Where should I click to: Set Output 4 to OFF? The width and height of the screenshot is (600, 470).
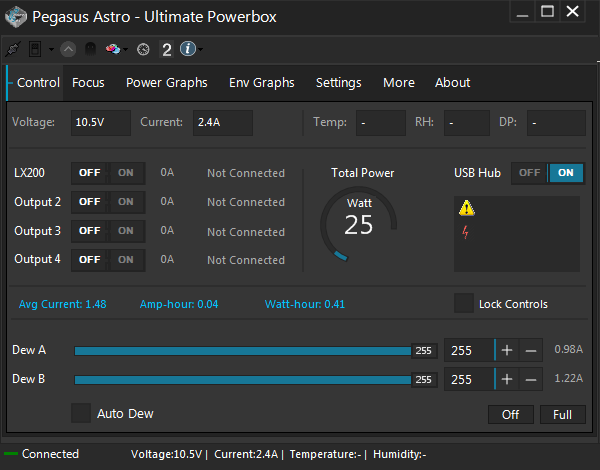click(x=90, y=260)
